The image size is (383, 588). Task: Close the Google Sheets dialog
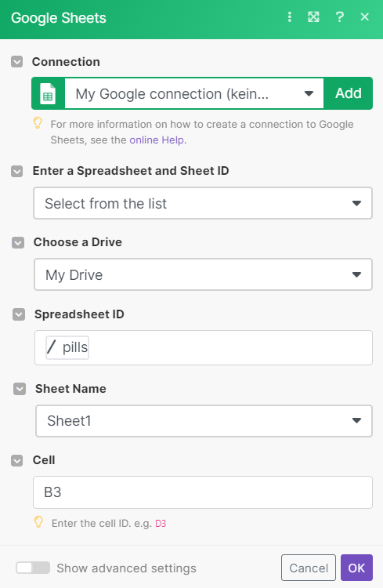(365, 17)
